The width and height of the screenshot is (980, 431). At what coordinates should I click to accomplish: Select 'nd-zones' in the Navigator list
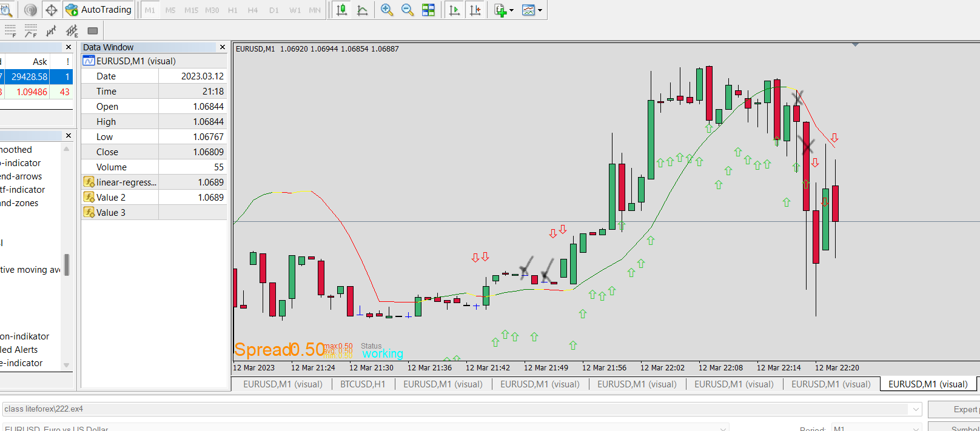click(x=19, y=203)
